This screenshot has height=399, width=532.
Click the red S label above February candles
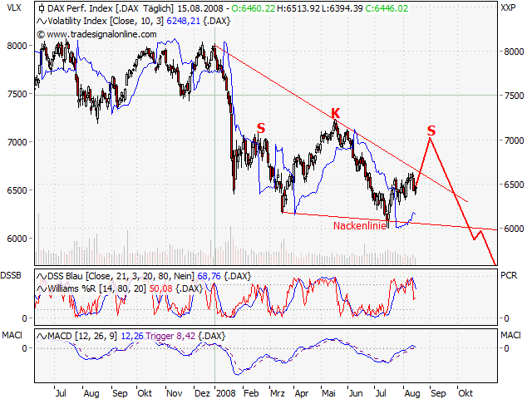tap(260, 128)
